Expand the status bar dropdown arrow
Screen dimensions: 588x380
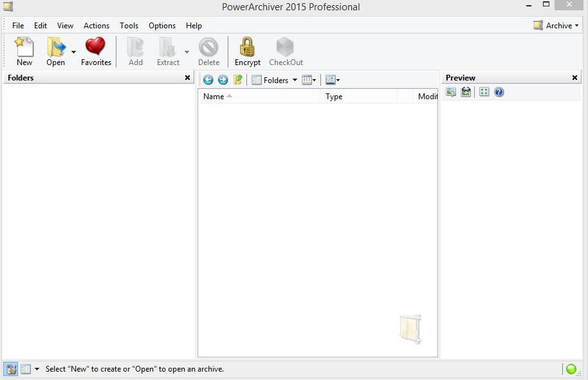coord(37,369)
